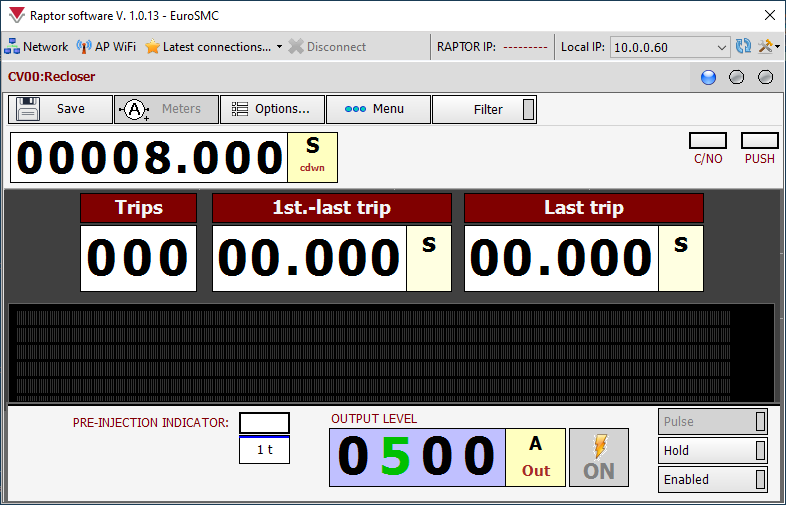
Task: Click the refresh IP arrows icon
Action: click(x=743, y=46)
